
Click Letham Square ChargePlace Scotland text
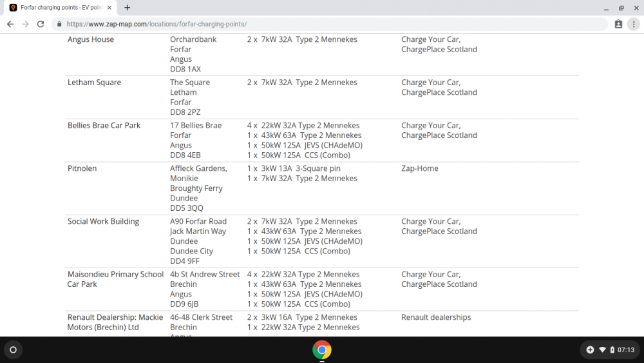pyautogui.click(x=439, y=92)
